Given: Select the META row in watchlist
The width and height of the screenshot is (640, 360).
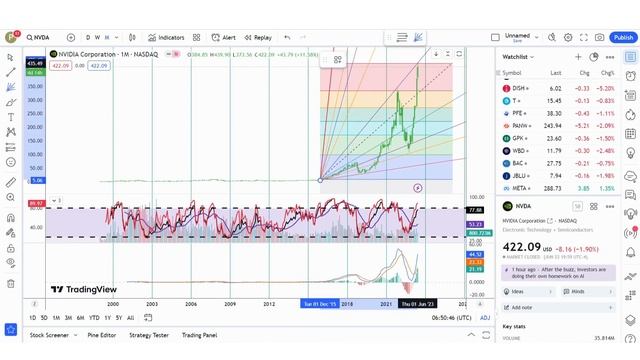Looking at the screenshot, I should pos(558,188).
